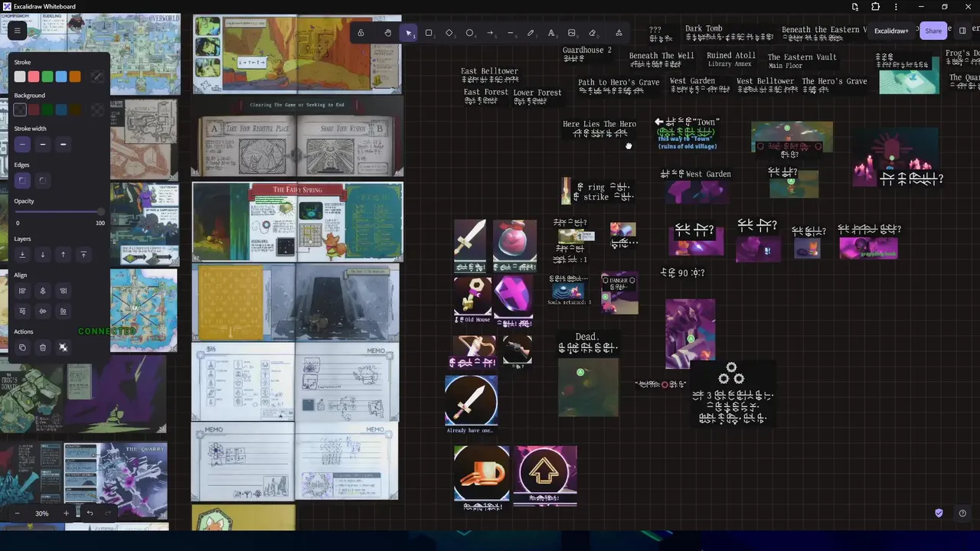
Task: Send selection to back layer
Action: (22, 254)
